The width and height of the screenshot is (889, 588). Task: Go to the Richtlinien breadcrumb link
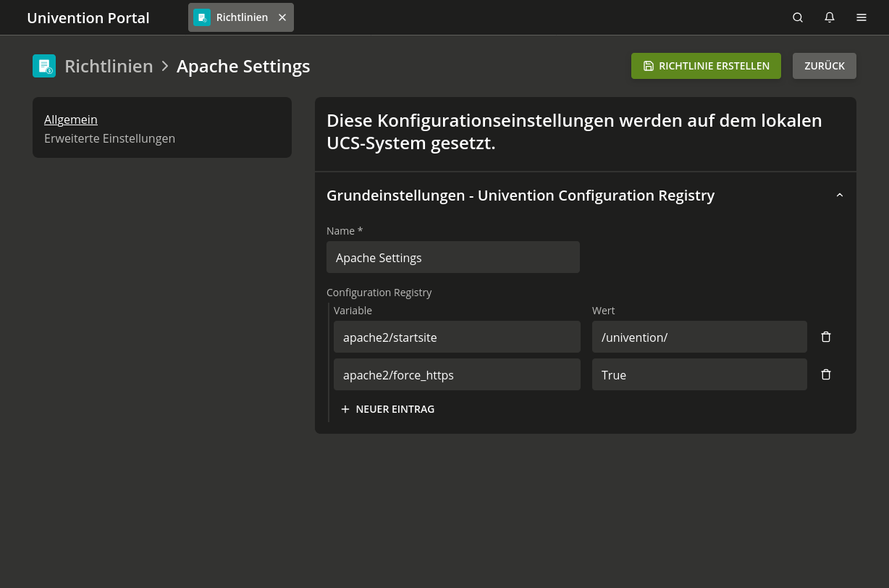pos(109,66)
